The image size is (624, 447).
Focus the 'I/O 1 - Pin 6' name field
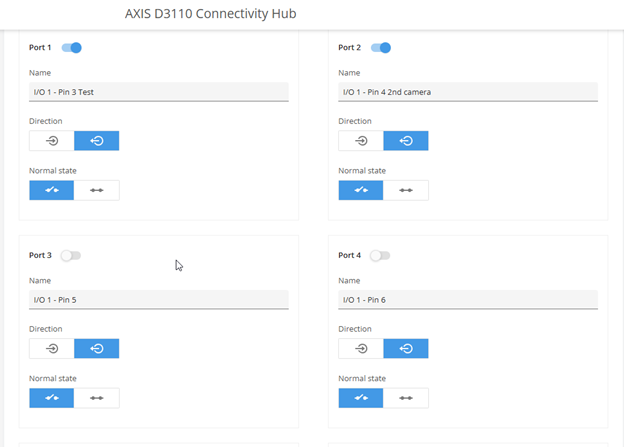(468, 300)
